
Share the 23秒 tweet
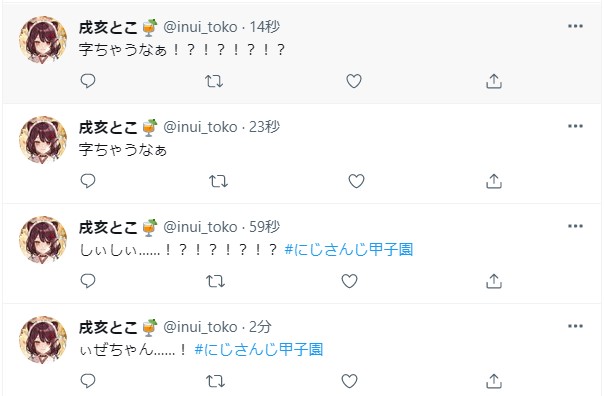[x=494, y=181]
